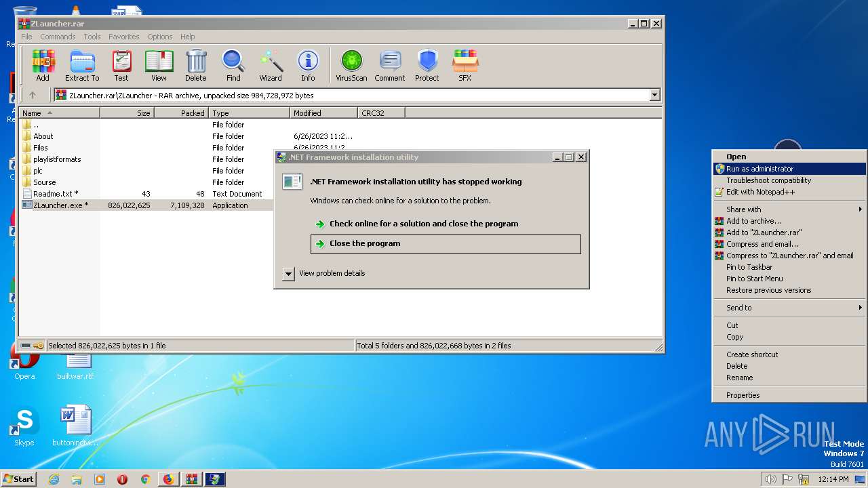Sort list by Name column header

coord(60,113)
